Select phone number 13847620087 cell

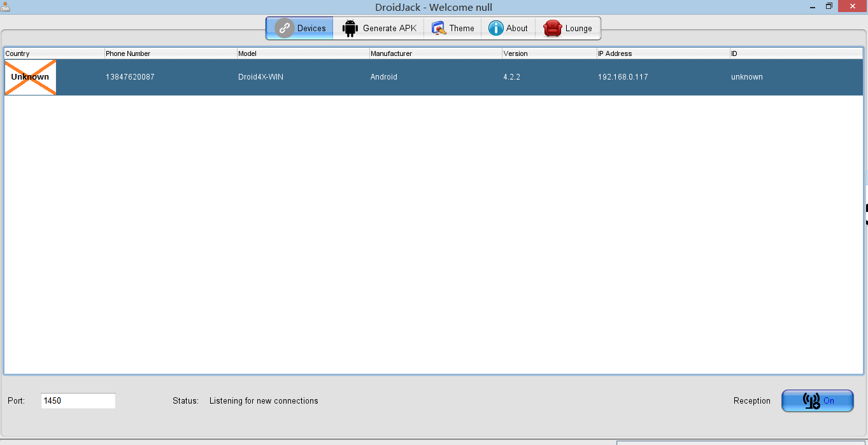click(x=171, y=77)
